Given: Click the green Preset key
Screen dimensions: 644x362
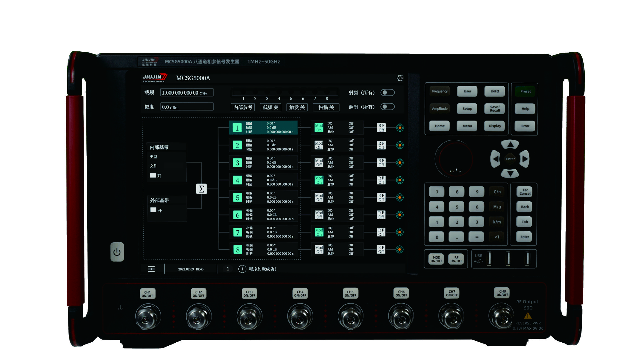Looking at the screenshot, I should tap(525, 92).
